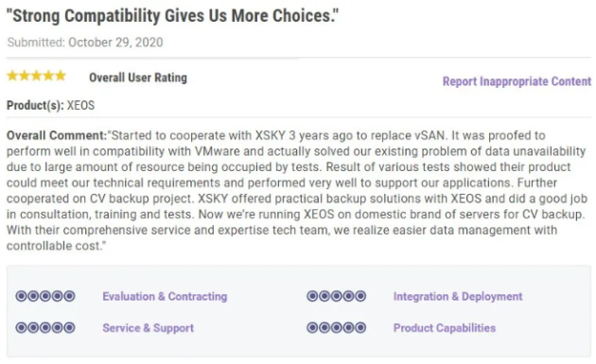Click the XEOS product name
Screen dimensions: 596x364
(x=80, y=105)
